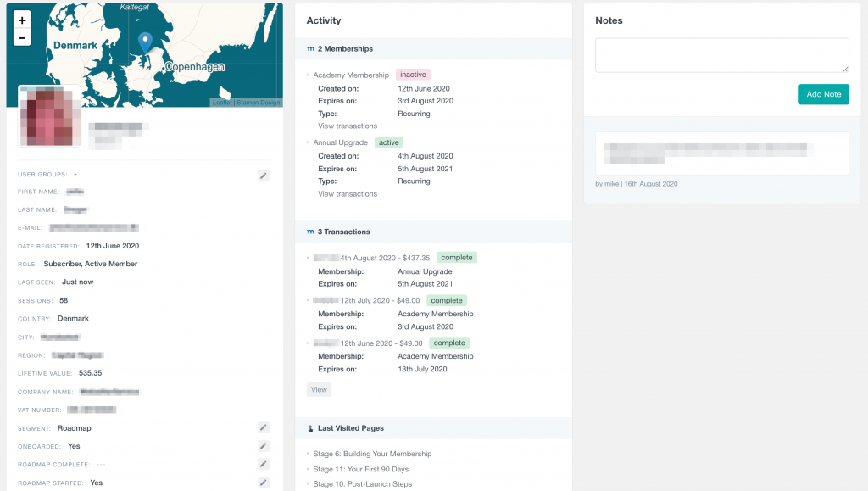Open Stage 11: Your First 90 Days
Viewport: 868px width, 491px height.
click(x=360, y=469)
